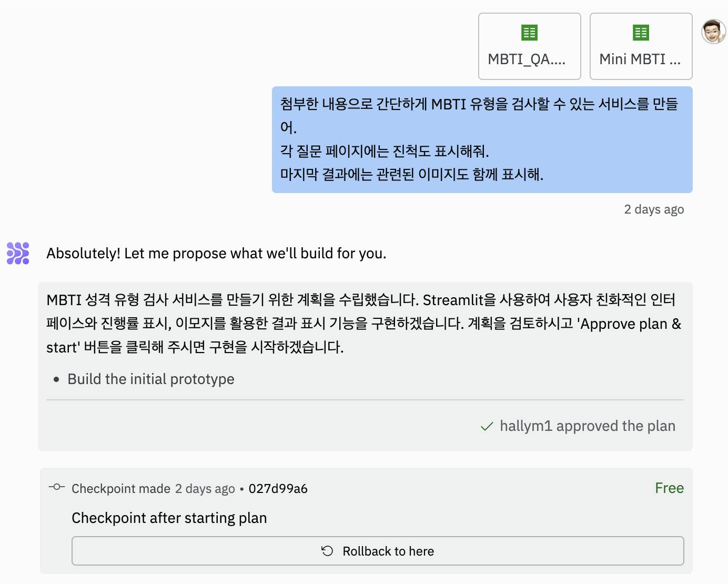The height and width of the screenshot is (584, 728).
Task: Click the commit hash 027d99a6
Action: [278, 489]
